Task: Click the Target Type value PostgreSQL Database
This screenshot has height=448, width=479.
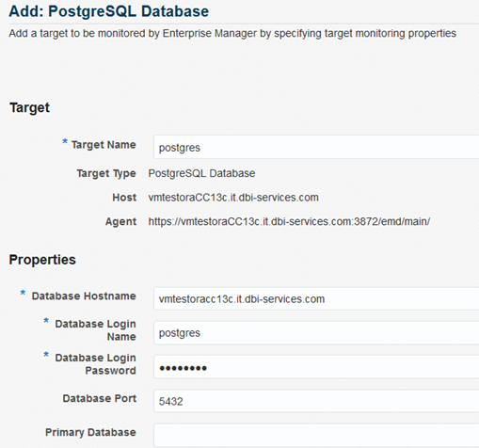Action: [201, 173]
